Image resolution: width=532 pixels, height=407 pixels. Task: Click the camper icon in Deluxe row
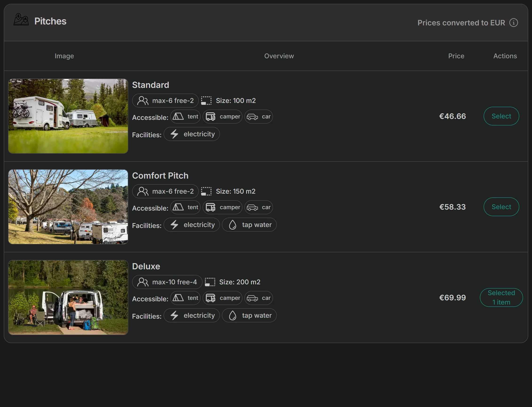tap(211, 298)
